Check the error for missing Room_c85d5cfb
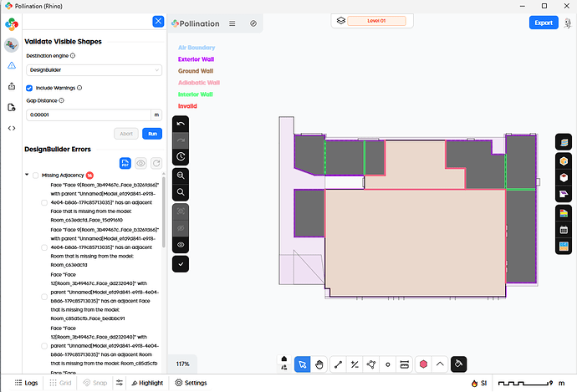This screenshot has width=577, height=392. click(44, 346)
